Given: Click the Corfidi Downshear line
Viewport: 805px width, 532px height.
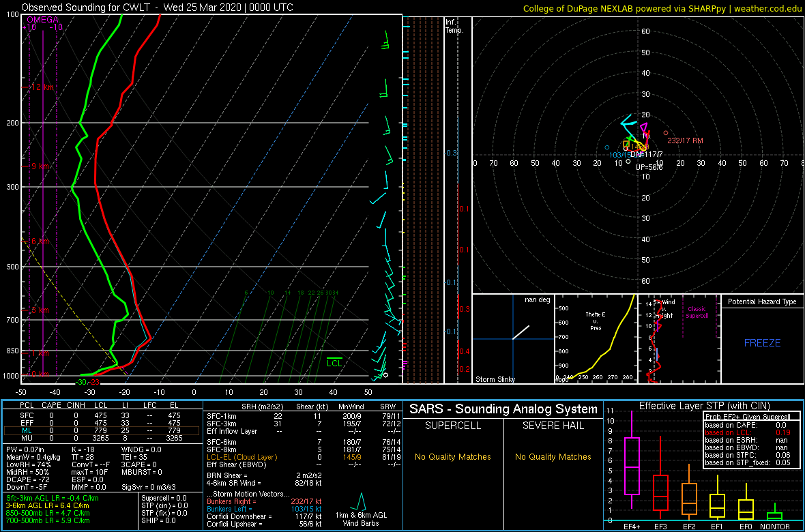Looking at the screenshot, I should click(264, 516).
